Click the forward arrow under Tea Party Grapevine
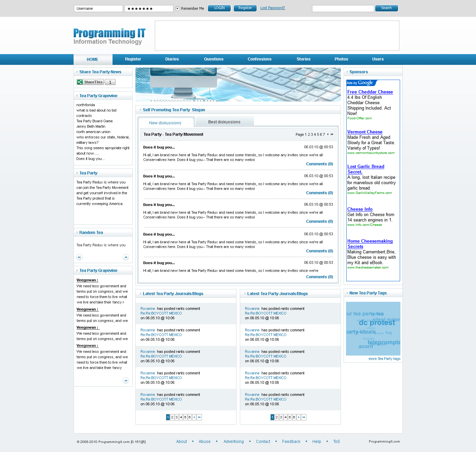The width and height of the screenshot is (476, 452). [x=126, y=380]
